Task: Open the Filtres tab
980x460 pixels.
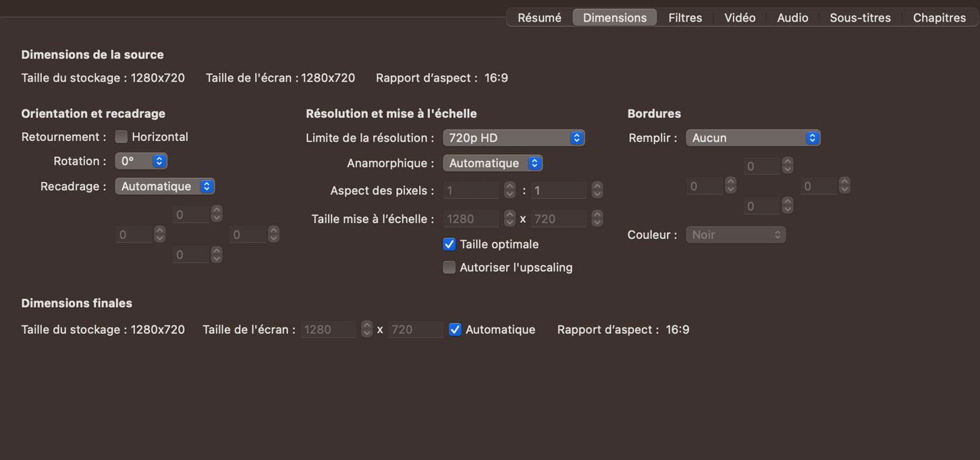Action: [684, 18]
